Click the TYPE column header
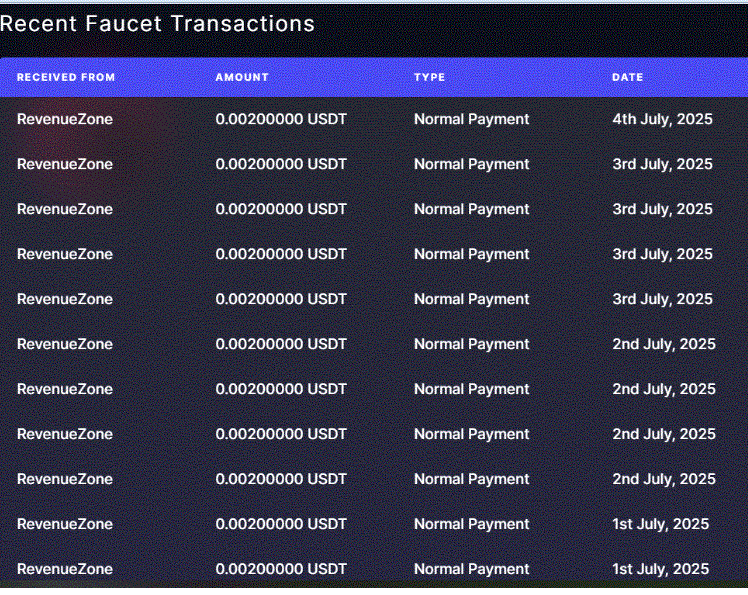748x595 pixels. pyautogui.click(x=429, y=77)
